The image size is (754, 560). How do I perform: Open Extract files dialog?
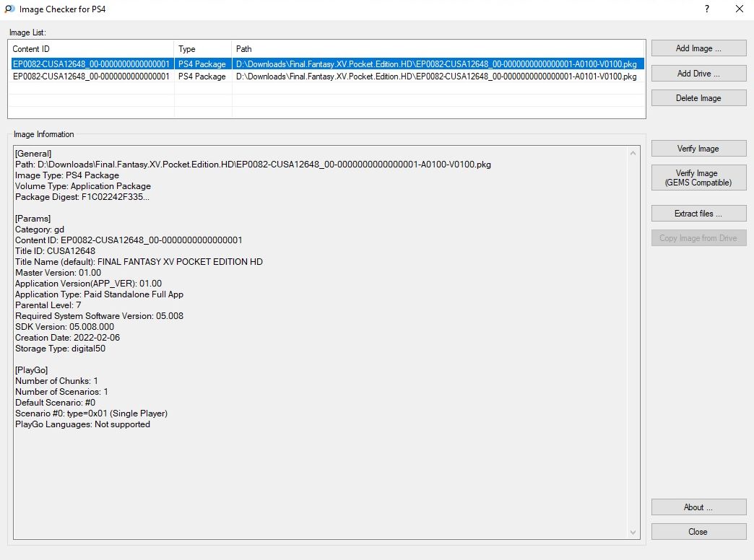coord(698,214)
